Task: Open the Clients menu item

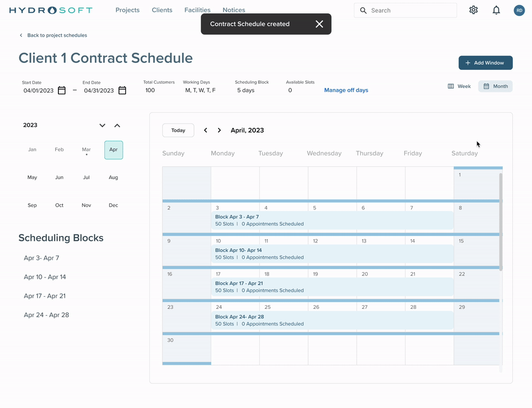Action: coord(162,10)
